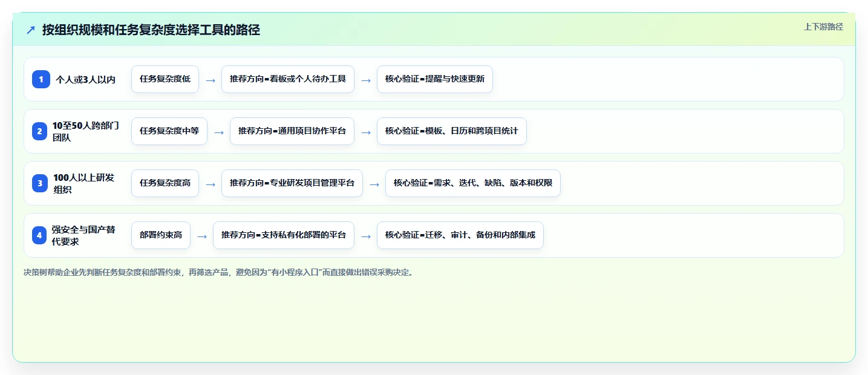The height and width of the screenshot is (375, 868).
Task: Click 核心验证=迁移、审计、备份和内部集成 chip
Action: coord(460,235)
